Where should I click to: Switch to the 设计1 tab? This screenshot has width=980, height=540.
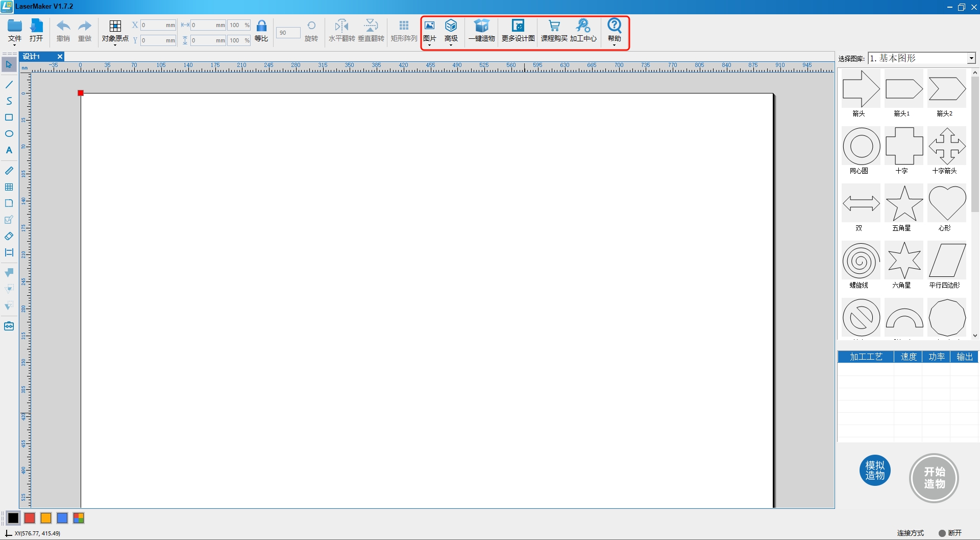pyautogui.click(x=32, y=57)
